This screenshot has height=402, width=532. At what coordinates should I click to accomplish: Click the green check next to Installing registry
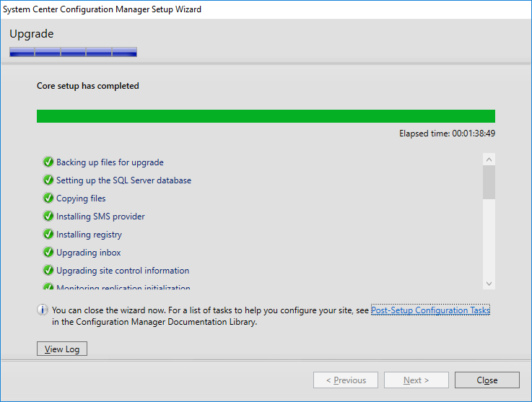[48, 234]
